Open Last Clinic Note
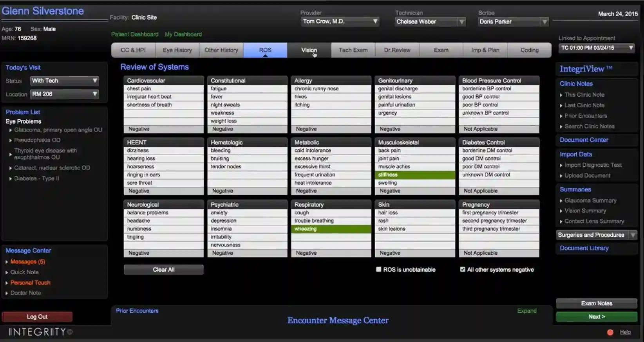 point(584,105)
